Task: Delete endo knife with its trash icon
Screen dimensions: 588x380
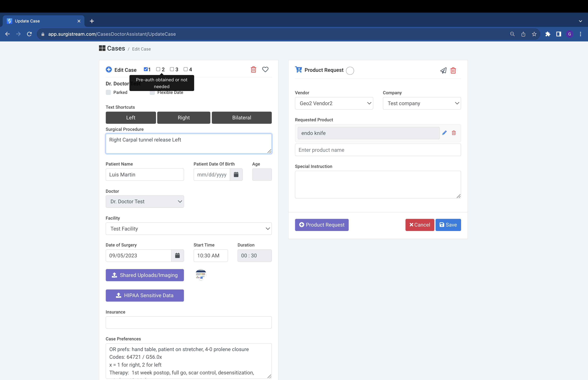Action: (x=454, y=133)
